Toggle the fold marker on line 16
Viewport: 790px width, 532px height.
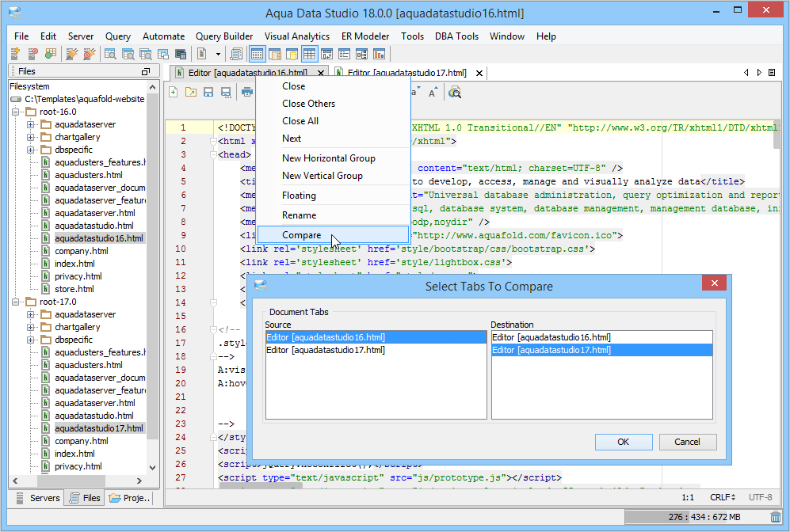[x=212, y=329]
